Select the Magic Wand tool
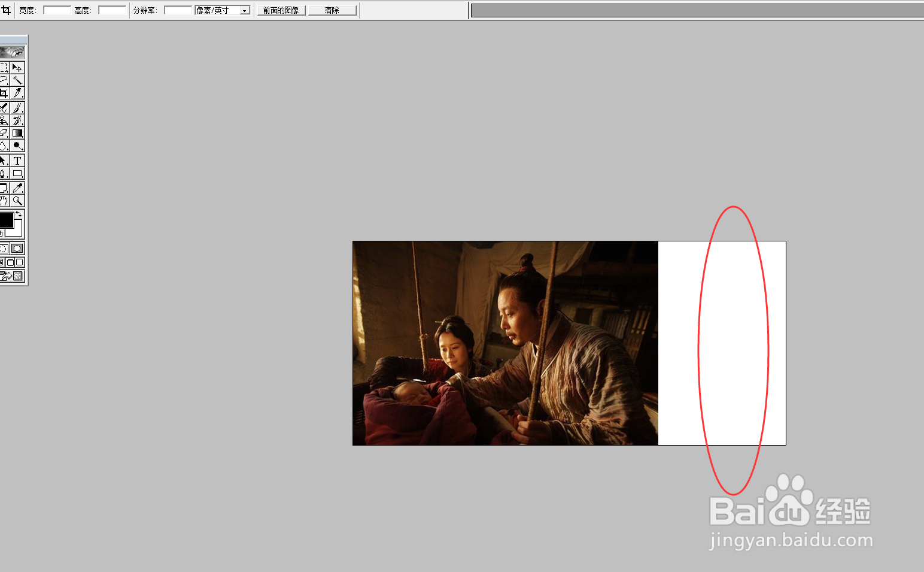 [17, 80]
